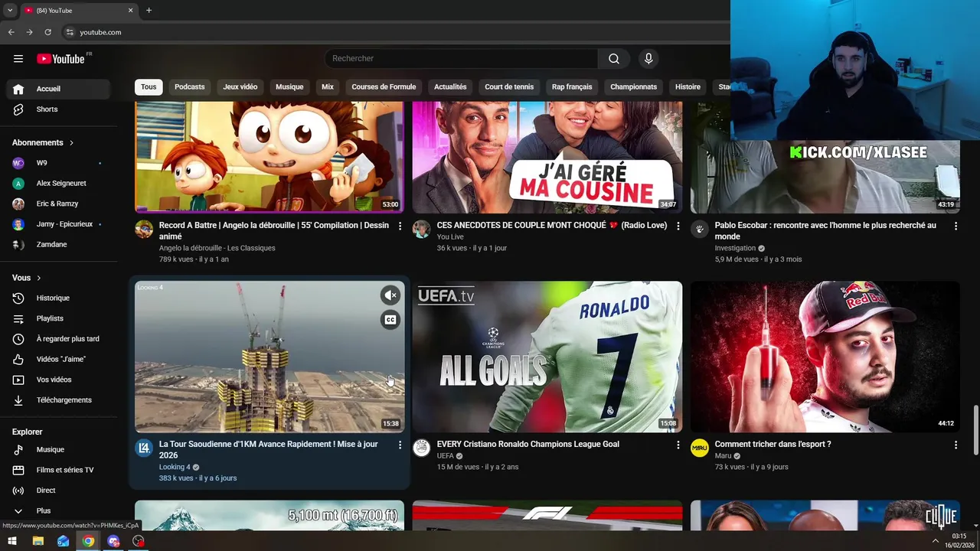
Task: Open more options for Radio Love video
Action: coord(678,227)
